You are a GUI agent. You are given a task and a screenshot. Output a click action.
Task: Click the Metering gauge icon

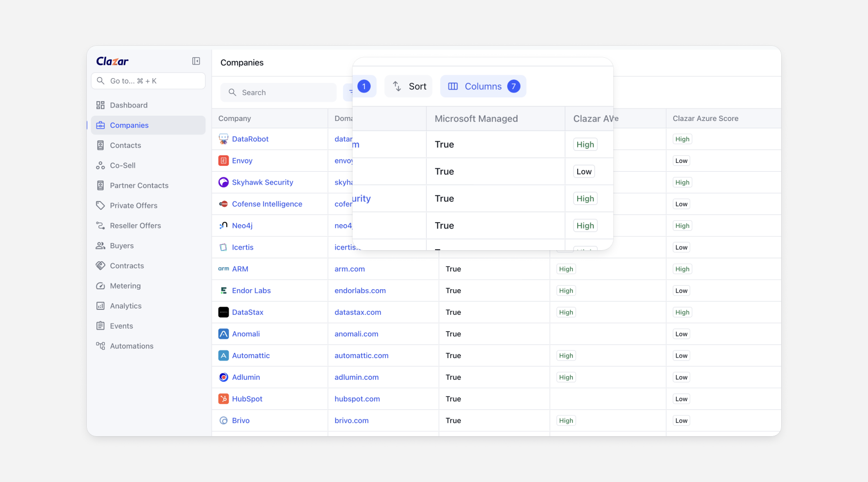coord(100,286)
